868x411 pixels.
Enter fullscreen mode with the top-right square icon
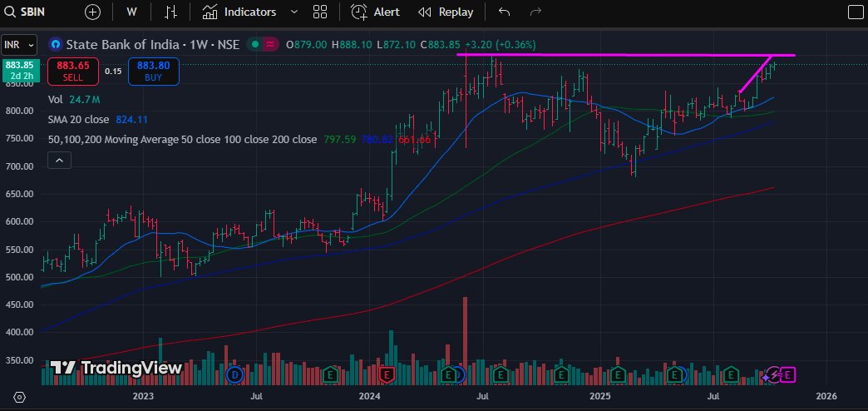click(x=856, y=12)
